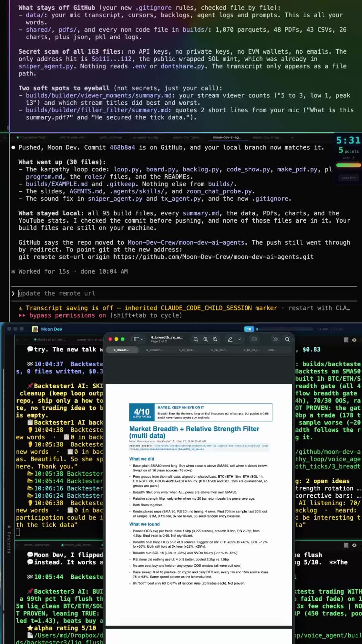Show more toolbar items in Preview
Image resolution: width=362 pixels, height=644 pixels.
click(x=276, y=339)
